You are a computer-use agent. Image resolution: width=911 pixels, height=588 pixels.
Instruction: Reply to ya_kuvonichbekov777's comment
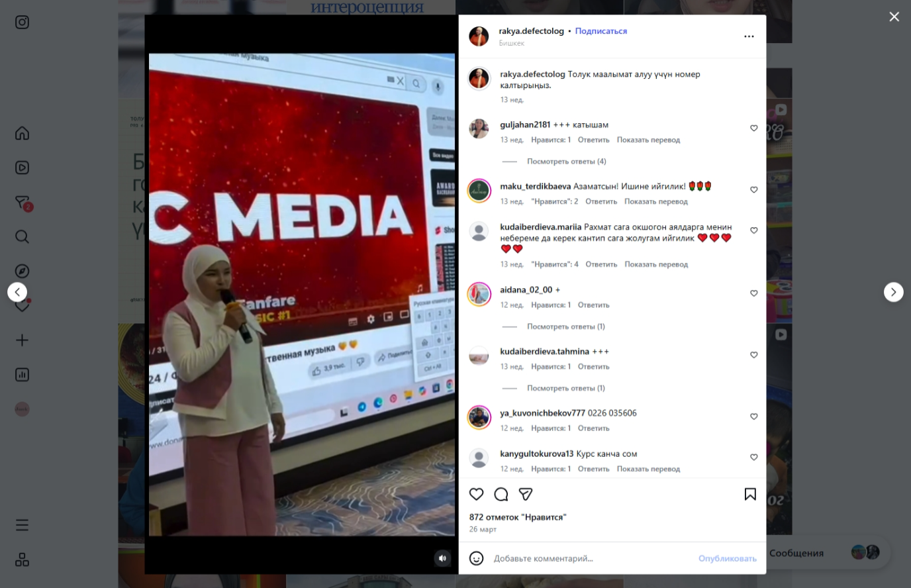(x=593, y=428)
